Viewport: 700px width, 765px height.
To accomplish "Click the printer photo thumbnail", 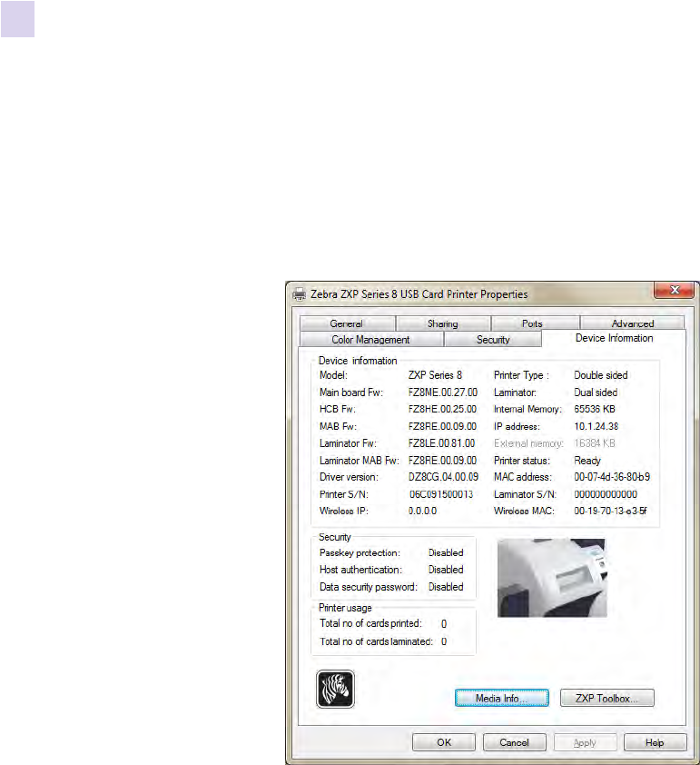I will [552, 578].
